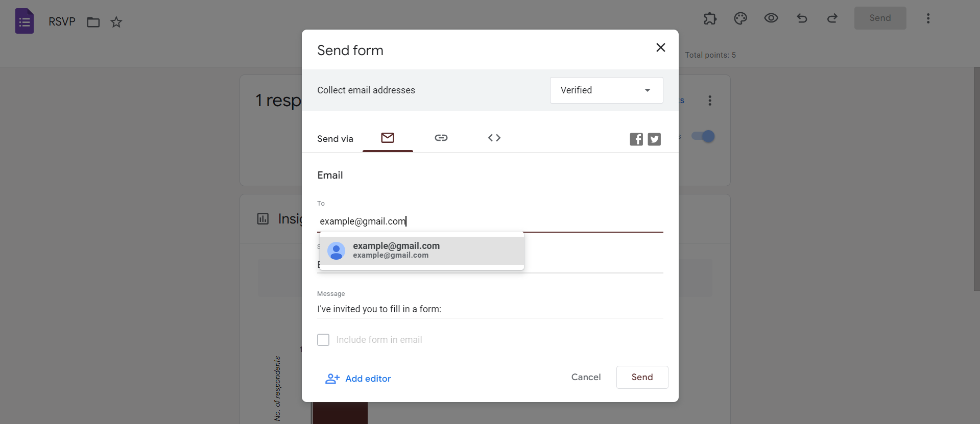This screenshot has width=980, height=424.
Task: Open the customize theme palette icon
Action: click(740, 18)
